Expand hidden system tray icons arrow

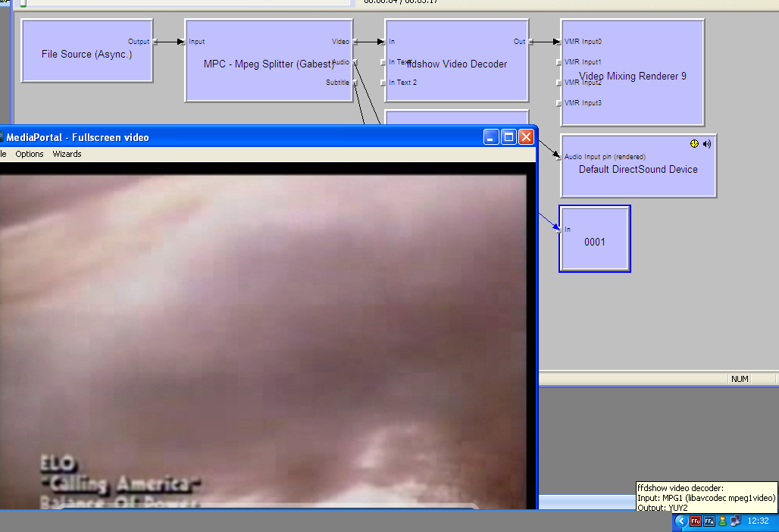[681, 521]
